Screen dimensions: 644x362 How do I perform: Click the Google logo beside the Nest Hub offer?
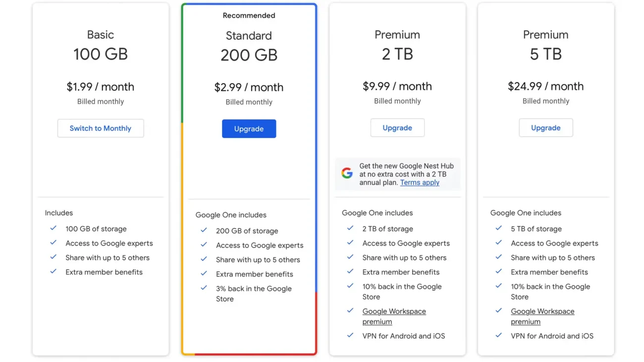[347, 173]
